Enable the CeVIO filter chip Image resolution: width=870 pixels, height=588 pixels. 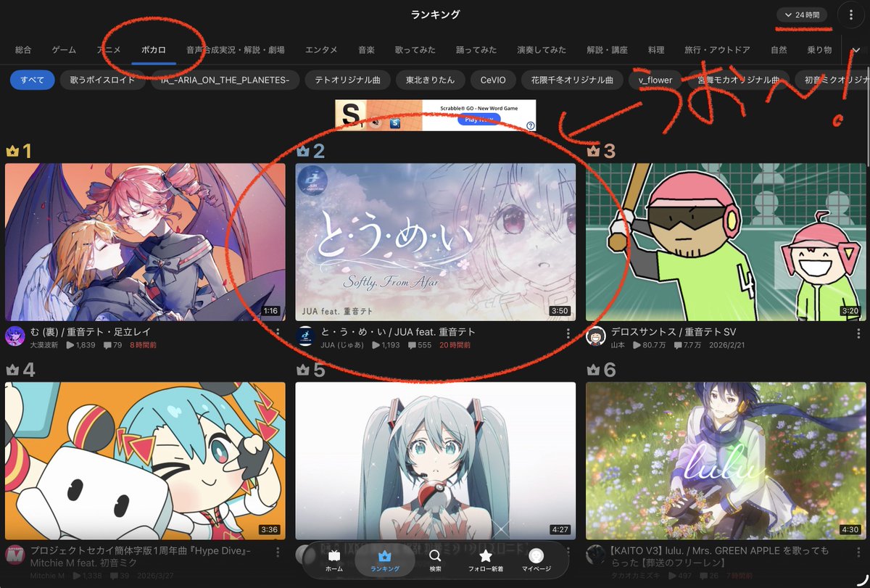click(x=492, y=80)
